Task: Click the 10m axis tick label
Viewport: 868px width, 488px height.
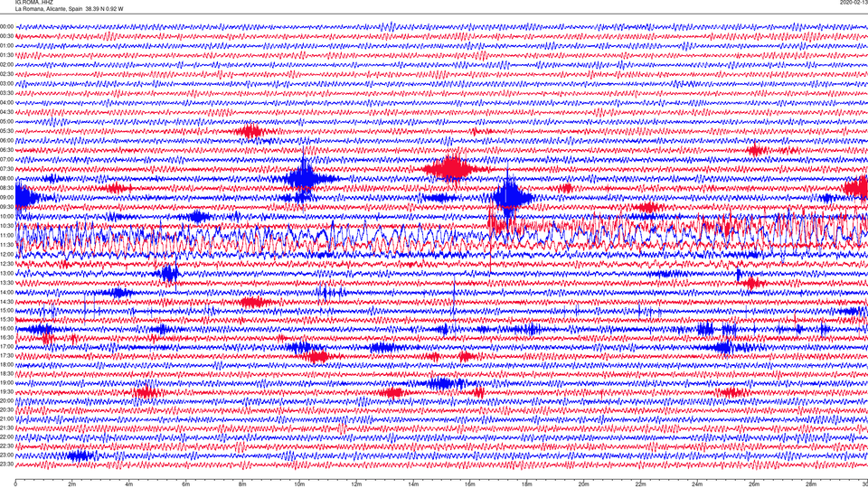Action: (299, 484)
